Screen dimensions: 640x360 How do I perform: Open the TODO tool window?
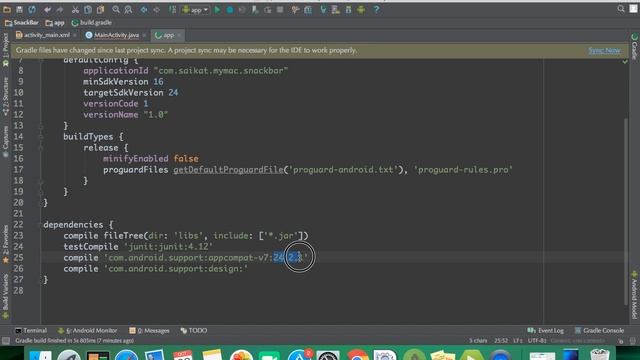coord(194,330)
